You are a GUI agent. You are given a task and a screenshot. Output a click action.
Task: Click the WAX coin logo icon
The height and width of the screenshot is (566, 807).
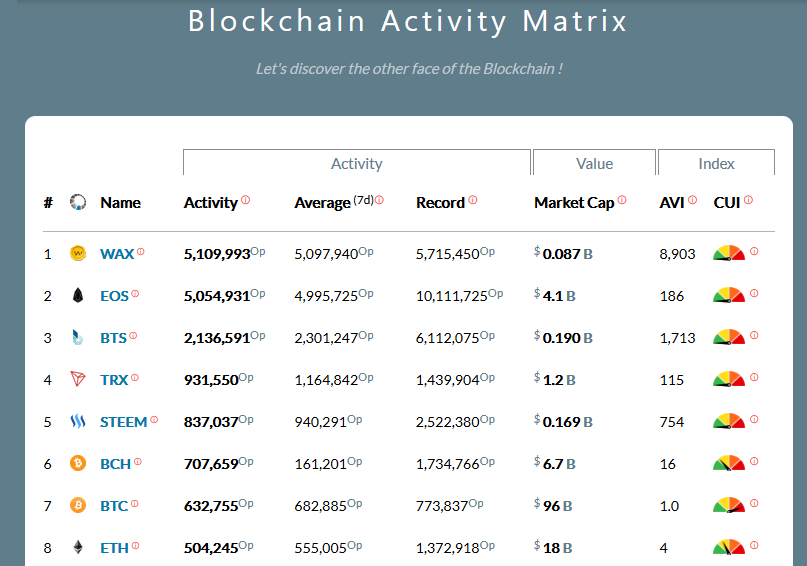click(x=78, y=253)
